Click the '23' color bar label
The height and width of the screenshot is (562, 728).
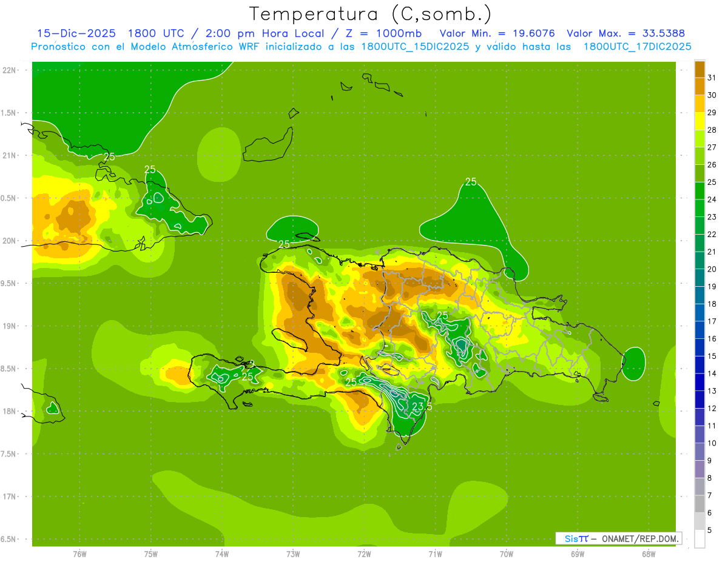pos(712,217)
